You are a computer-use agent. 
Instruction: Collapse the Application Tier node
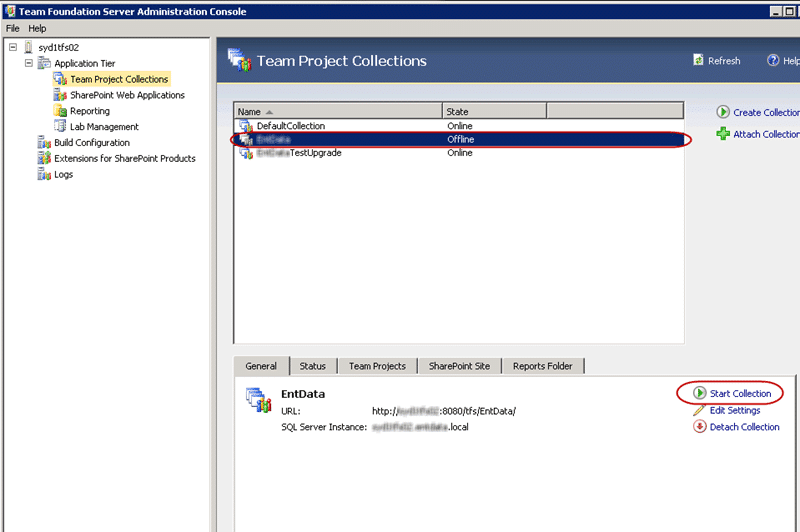[x=29, y=63]
